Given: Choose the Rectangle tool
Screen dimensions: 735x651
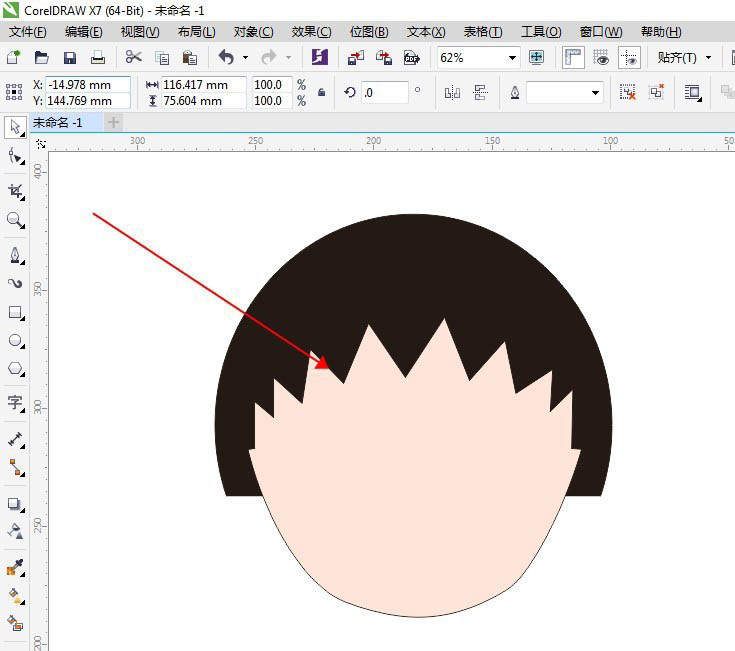Looking at the screenshot, I should (15, 312).
